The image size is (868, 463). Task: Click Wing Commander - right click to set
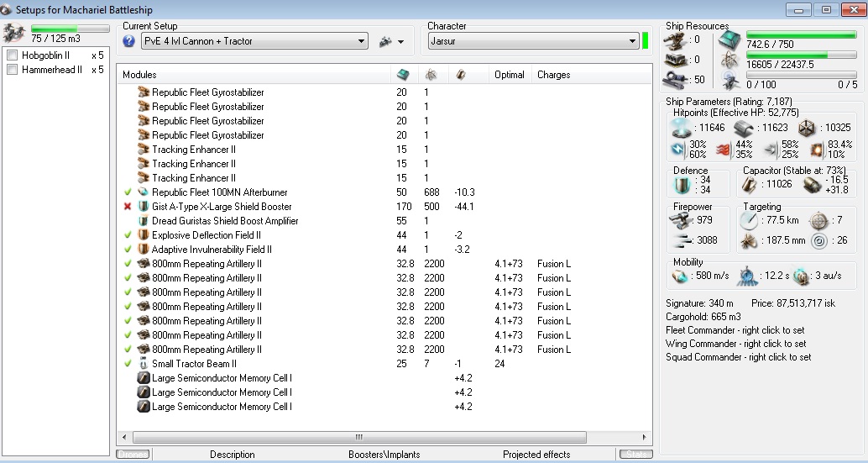(735, 344)
